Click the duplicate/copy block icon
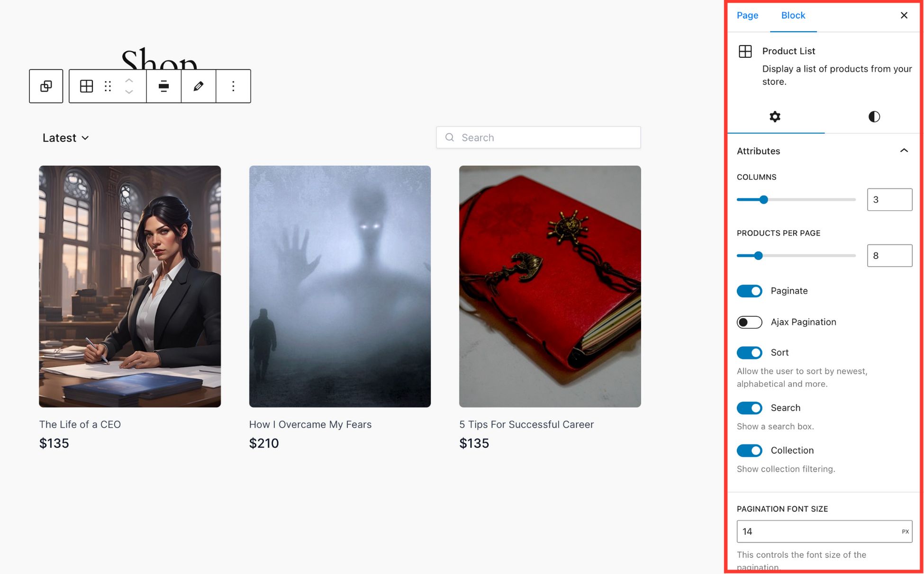This screenshot has height=574, width=924. (x=46, y=86)
